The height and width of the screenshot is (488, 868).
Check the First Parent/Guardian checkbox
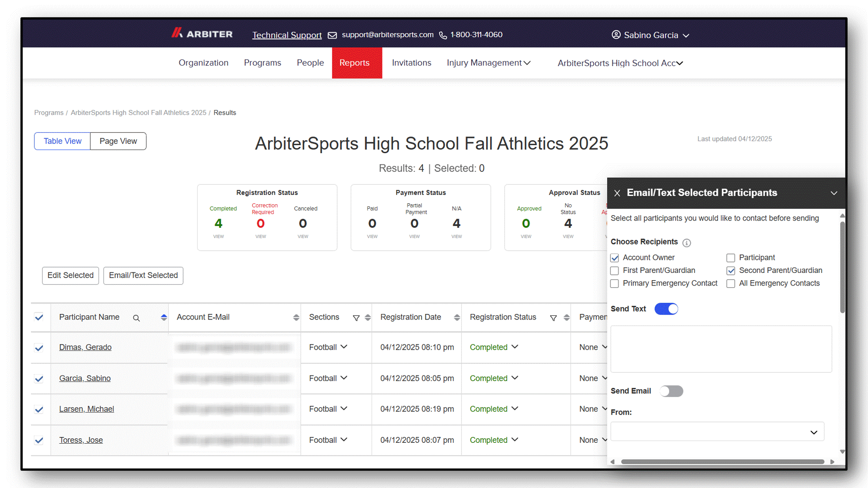[x=614, y=271]
